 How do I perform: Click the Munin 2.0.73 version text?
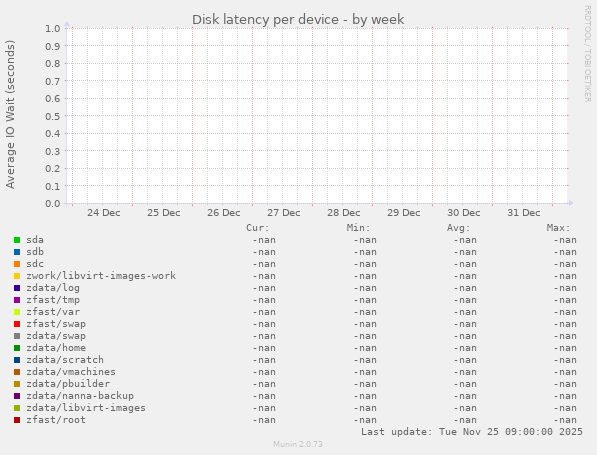298,444
